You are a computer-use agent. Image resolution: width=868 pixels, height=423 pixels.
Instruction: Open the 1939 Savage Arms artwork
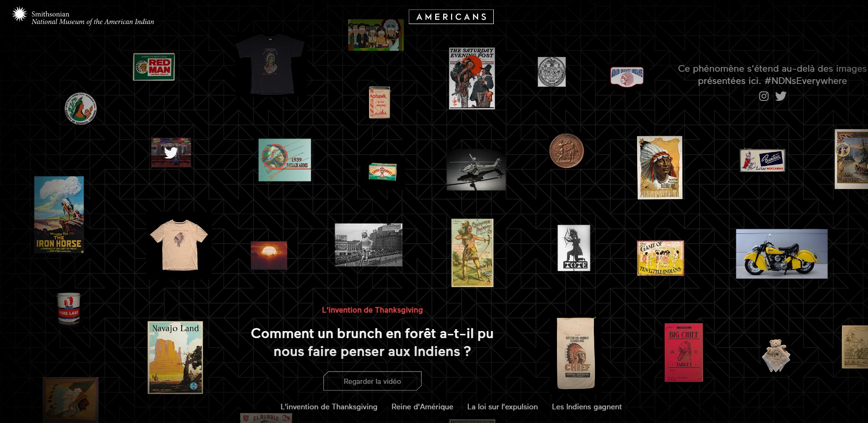tap(285, 160)
